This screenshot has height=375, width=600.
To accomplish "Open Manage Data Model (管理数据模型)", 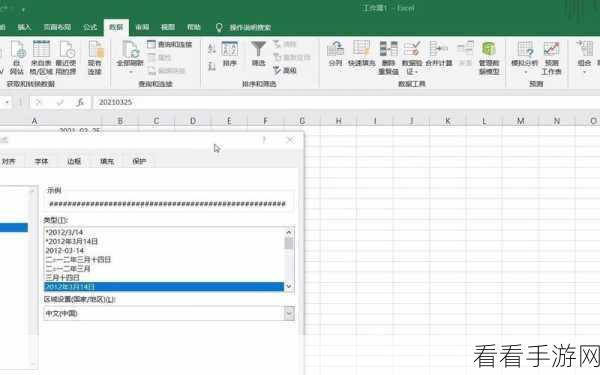I will (x=489, y=57).
